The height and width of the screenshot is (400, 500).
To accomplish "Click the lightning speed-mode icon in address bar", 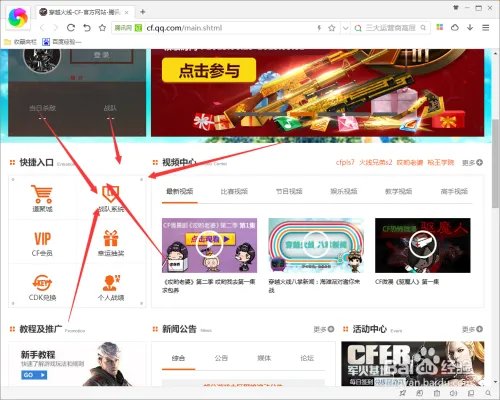I will (x=319, y=28).
